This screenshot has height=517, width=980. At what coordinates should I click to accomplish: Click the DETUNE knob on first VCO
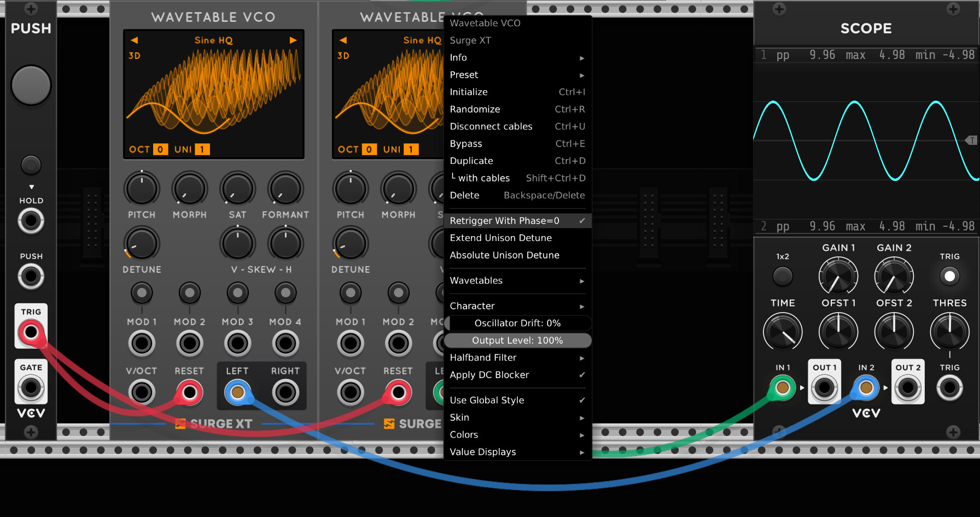pyautogui.click(x=142, y=243)
